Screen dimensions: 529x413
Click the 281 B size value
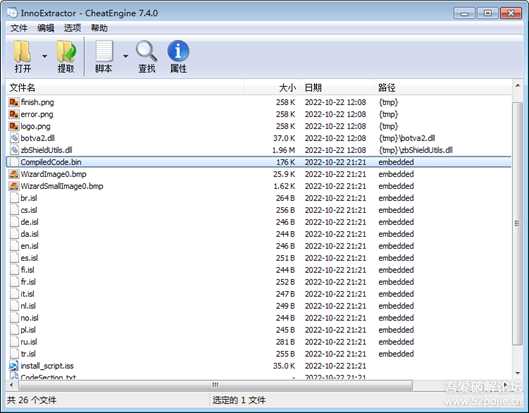coord(285,342)
